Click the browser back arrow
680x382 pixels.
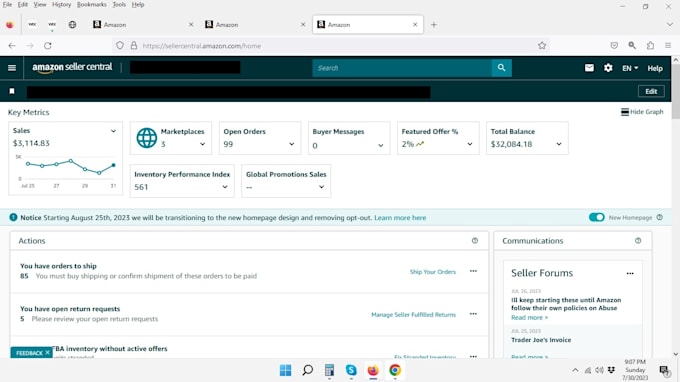tap(12, 46)
